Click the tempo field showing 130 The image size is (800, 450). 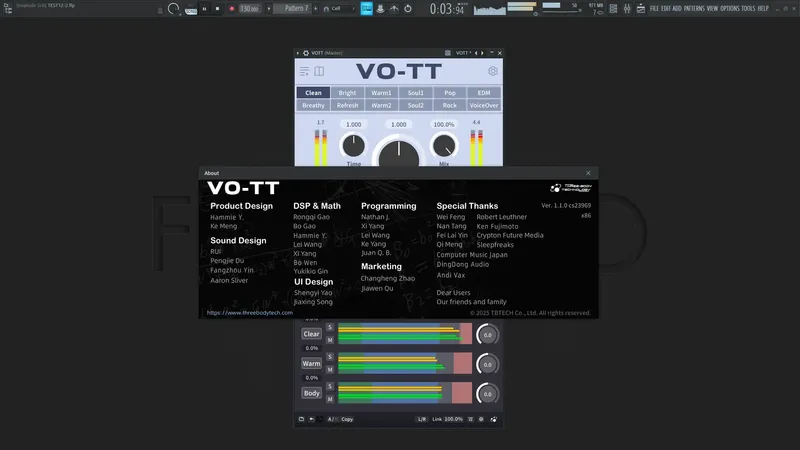249,9
